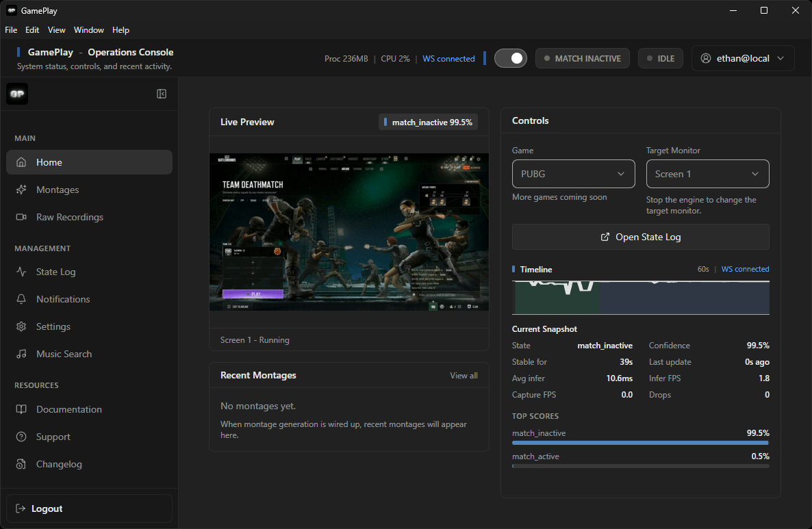Click the GamePlay logo in the sidebar
Screen dimensions: 812x529
pyautogui.click(x=17, y=93)
